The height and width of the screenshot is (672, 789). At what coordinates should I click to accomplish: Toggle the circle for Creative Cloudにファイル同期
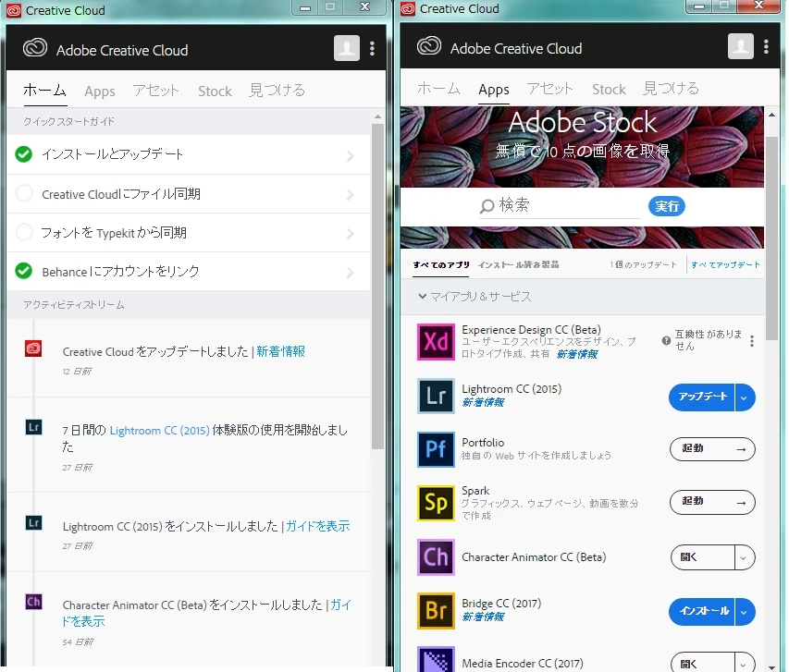pyautogui.click(x=24, y=193)
